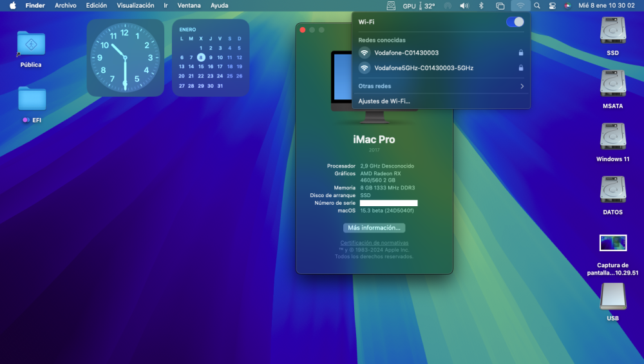Click the disk monitor icon in menu bar
This screenshot has height=364, width=644.
pos(391,6)
